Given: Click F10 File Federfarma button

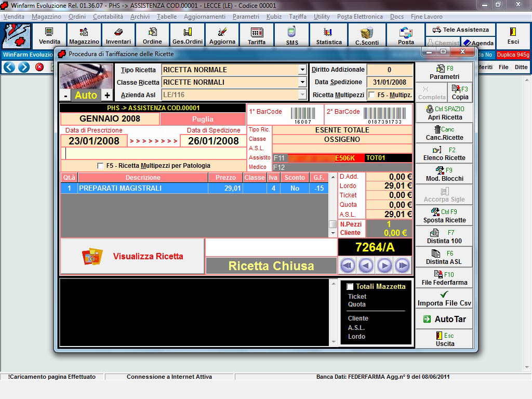Looking at the screenshot, I should click(445, 278).
